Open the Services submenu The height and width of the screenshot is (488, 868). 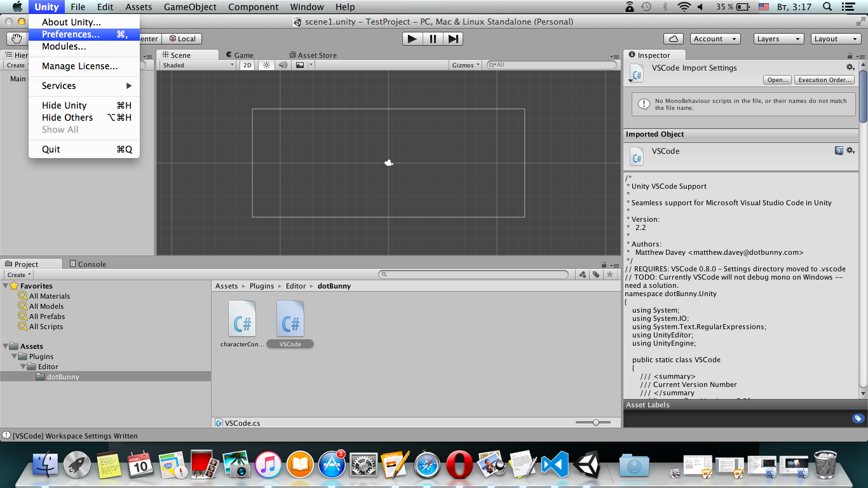click(84, 86)
